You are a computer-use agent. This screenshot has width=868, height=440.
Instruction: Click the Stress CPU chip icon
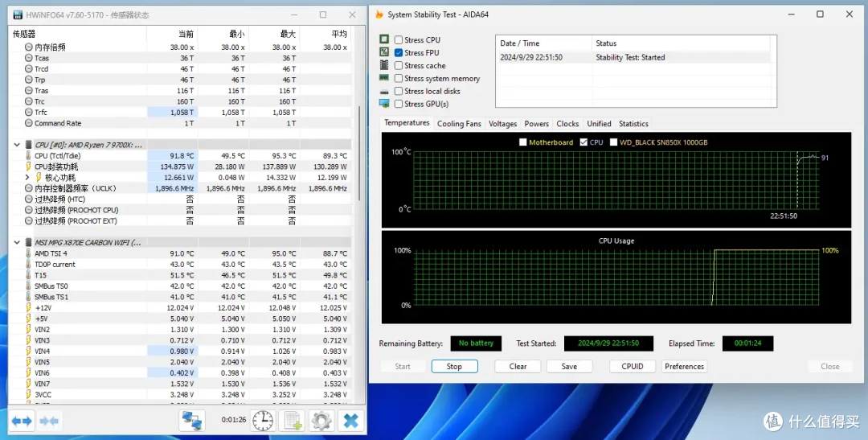click(384, 39)
